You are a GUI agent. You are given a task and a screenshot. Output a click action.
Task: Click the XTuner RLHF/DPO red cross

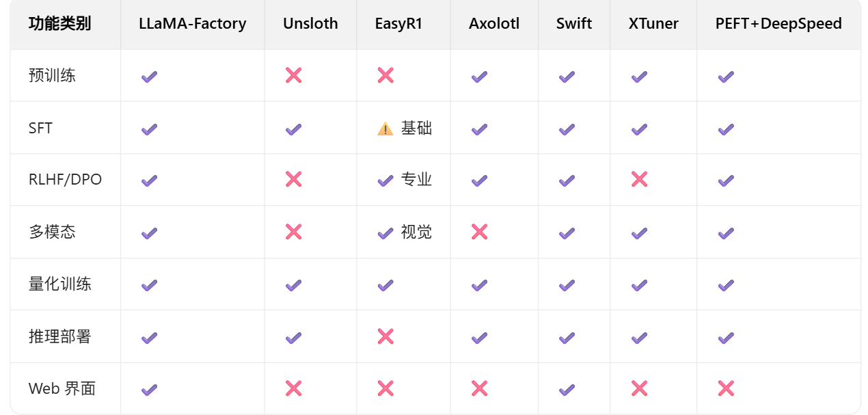click(640, 179)
